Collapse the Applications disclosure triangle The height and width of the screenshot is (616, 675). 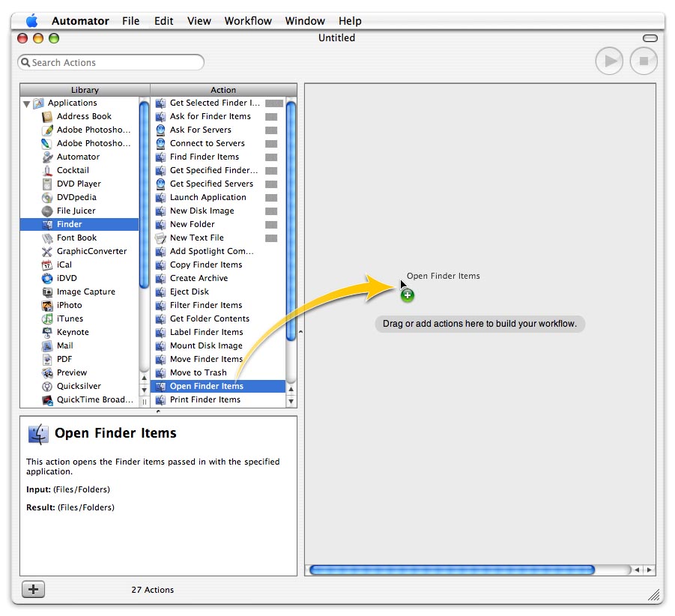pyautogui.click(x=27, y=103)
